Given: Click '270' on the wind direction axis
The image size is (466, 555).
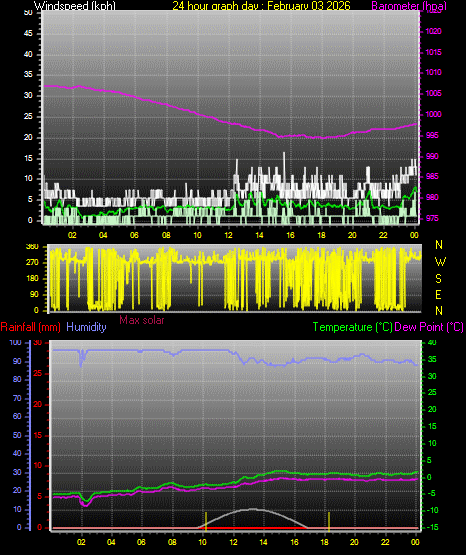Looking at the screenshot, I should click(x=32, y=263).
